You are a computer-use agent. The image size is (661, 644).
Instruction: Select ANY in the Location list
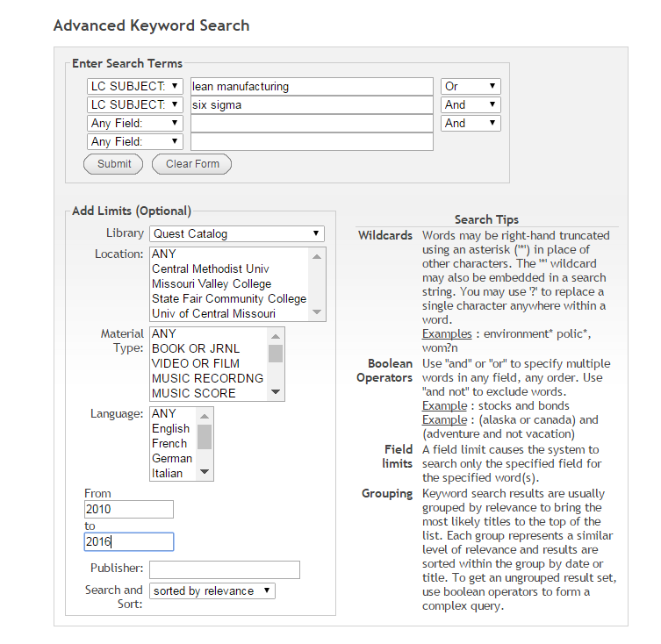point(229,254)
